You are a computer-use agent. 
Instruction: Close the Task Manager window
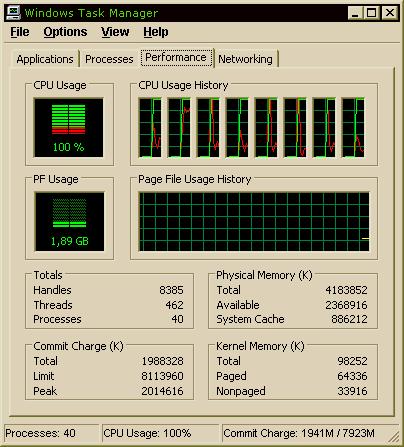(x=390, y=13)
